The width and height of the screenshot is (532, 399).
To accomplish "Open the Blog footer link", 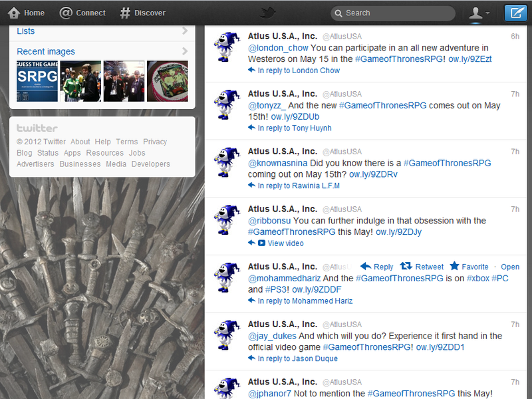I will click(25, 153).
